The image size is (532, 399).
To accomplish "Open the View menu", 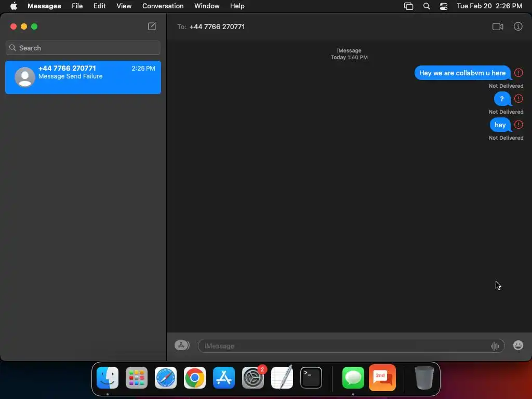I will [124, 6].
